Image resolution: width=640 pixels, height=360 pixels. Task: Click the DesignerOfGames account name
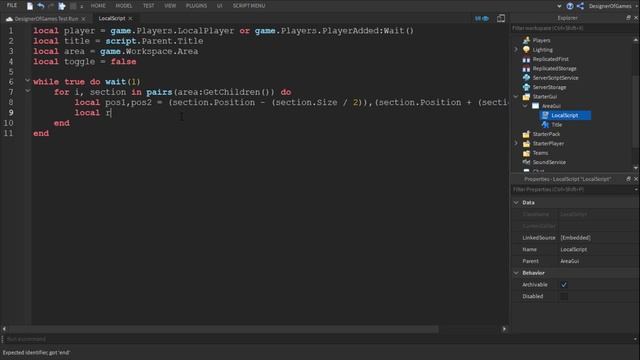610,6
